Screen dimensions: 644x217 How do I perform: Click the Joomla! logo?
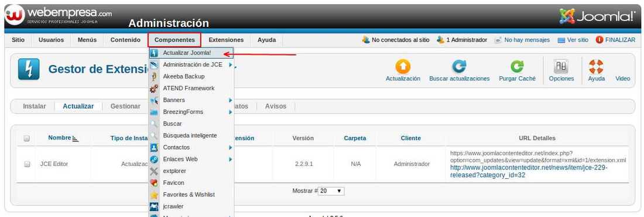click(597, 16)
